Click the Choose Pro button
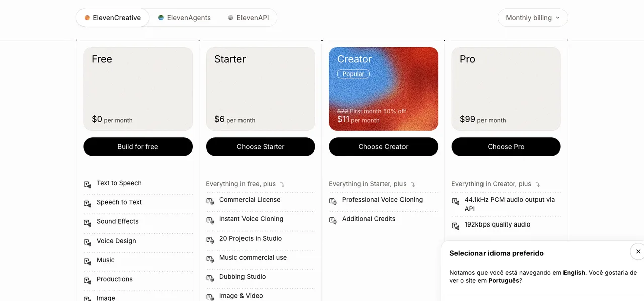Image resolution: width=644 pixels, height=301 pixels. click(x=506, y=147)
